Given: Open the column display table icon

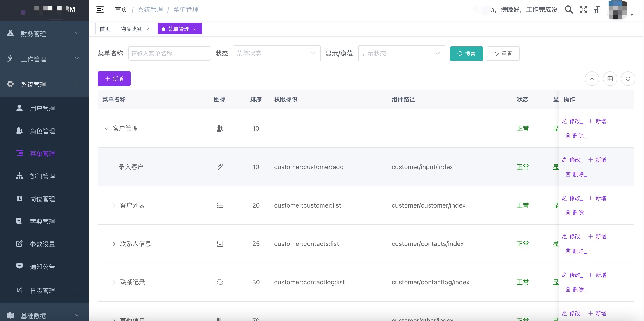Looking at the screenshot, I should coord(610,79).
